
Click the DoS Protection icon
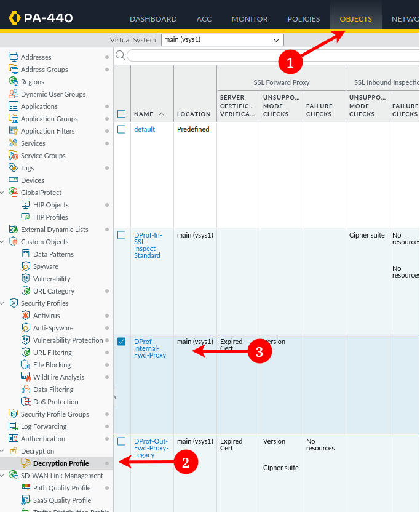(26, 402)
